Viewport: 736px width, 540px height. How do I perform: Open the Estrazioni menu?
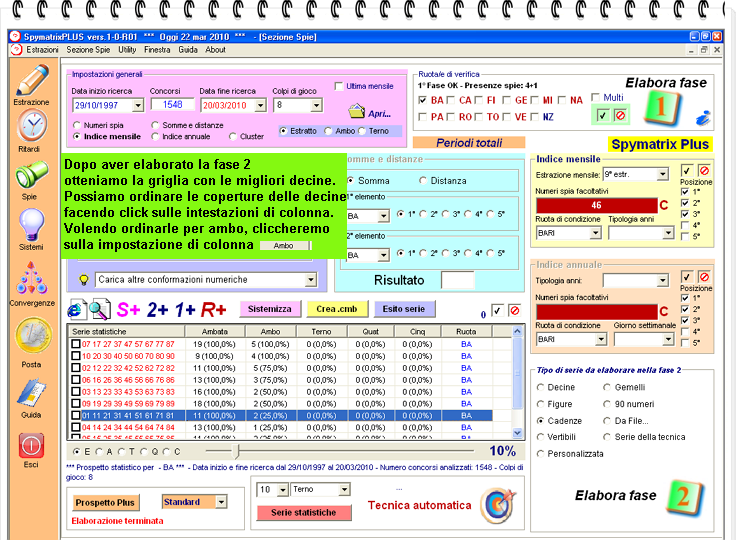[42, 50]
